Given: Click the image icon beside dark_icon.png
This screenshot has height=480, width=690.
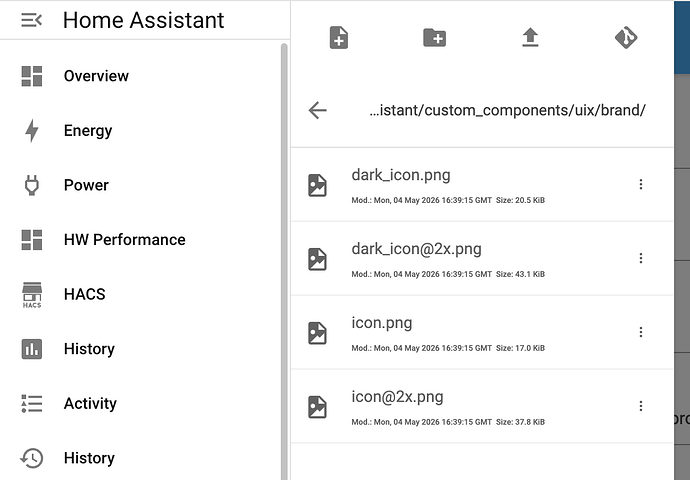Looking at the screenshot, I should pyautogui.click(x=317, y=185).
